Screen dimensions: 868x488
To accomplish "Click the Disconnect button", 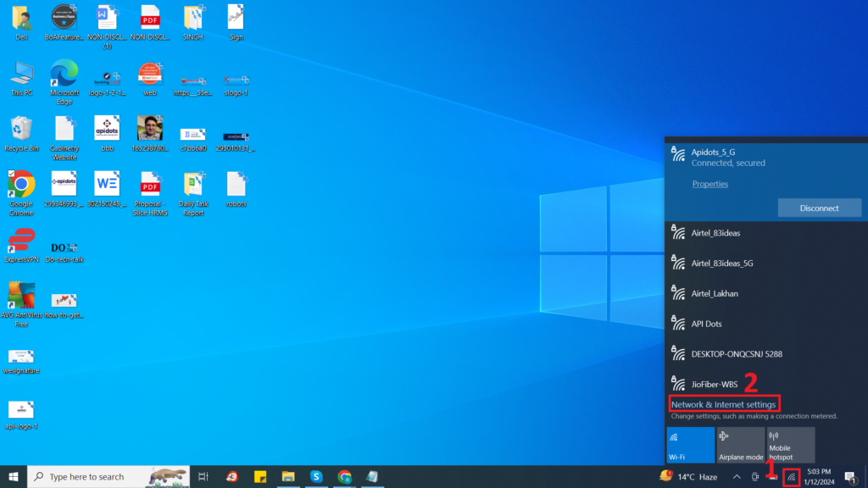I will (819, 208).
